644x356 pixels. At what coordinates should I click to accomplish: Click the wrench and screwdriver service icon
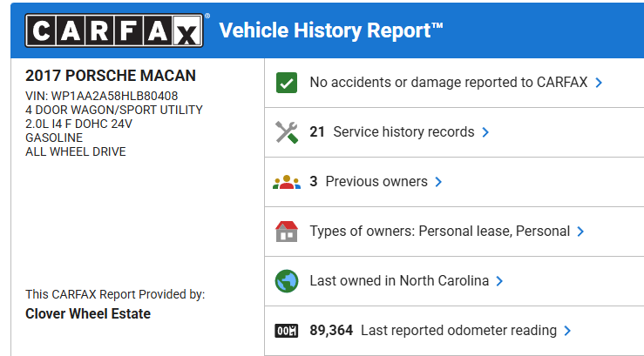pos(287,132)
